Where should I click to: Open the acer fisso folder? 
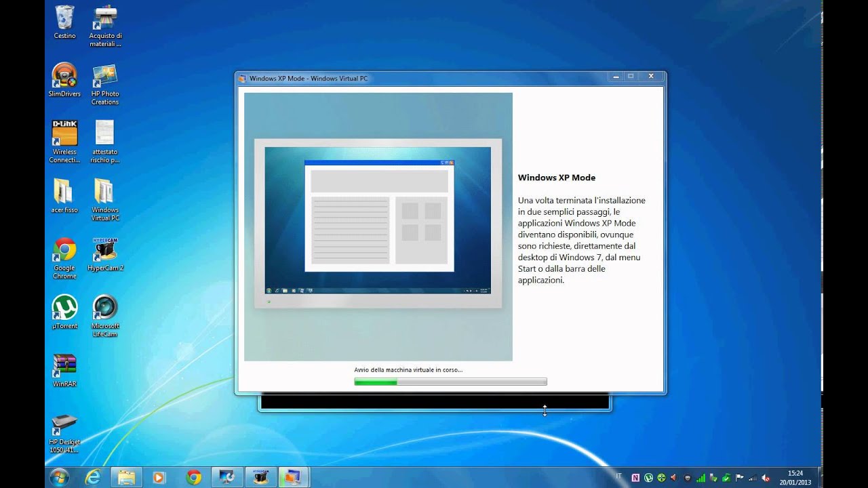click(64, 196)
